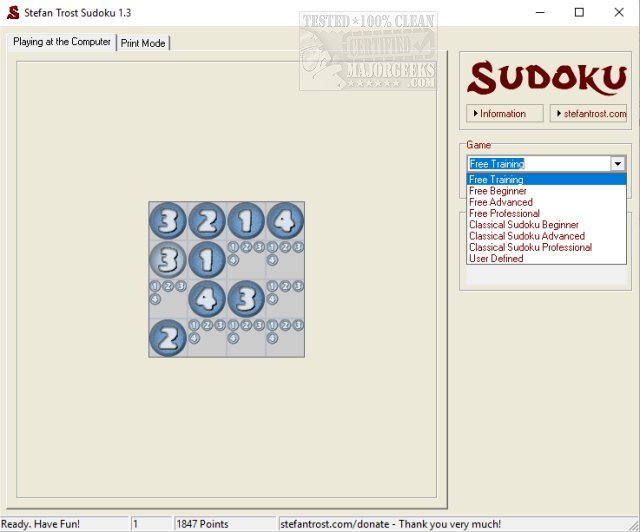Choose highlighted Free Training in the dropdown list

pyautogui.click(x=547, y=179)
